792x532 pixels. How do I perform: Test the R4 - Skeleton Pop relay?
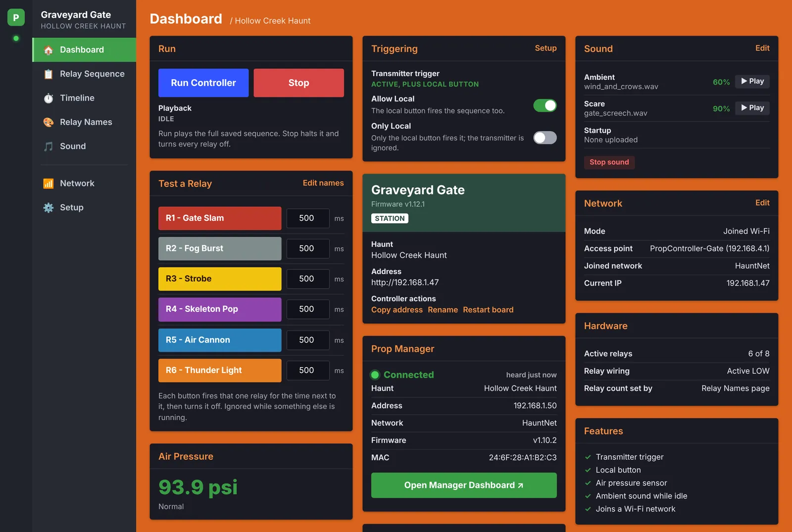tap(220, 309)
